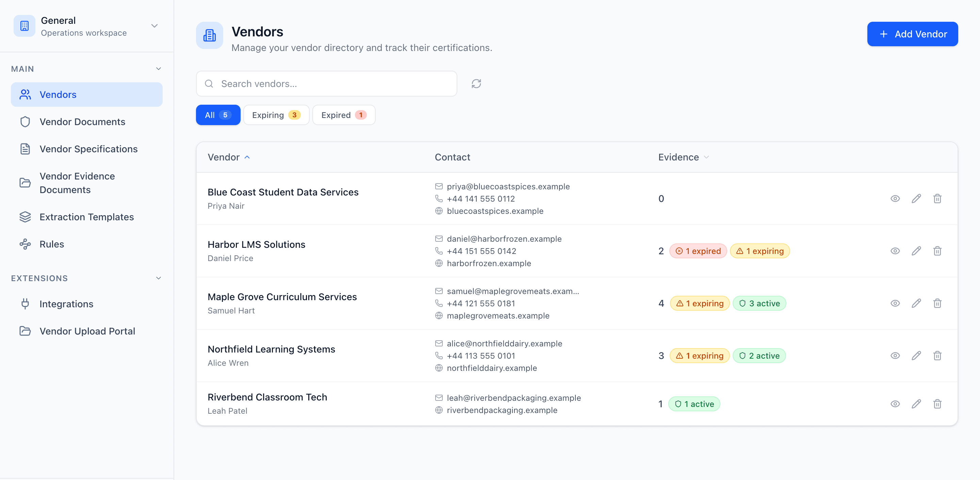The image size is (980, 480).
Task: Click email leah@riverbendpackaging.example
Action: 513,398
